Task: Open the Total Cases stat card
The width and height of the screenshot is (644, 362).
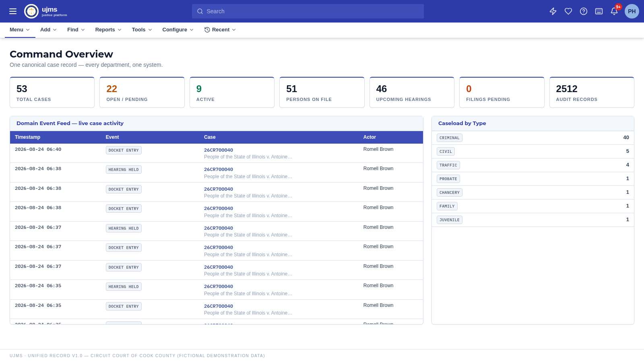Action: pyautogui.click(x=52, y=93)
